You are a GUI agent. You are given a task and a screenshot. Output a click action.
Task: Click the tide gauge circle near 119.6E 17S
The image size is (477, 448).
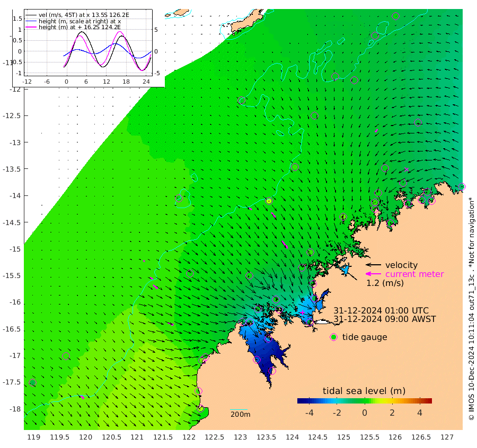[x=66, y=356]
